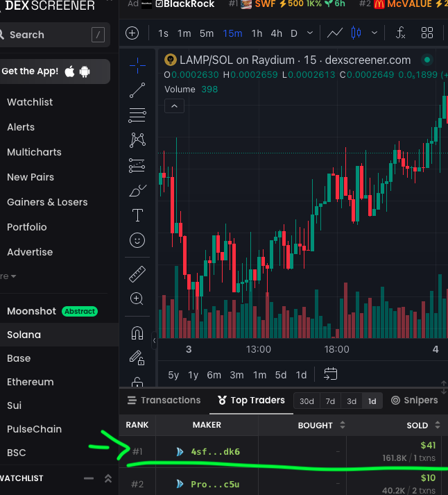
Task: Toggle magnet mode on chart
Action: coord(137,333)
